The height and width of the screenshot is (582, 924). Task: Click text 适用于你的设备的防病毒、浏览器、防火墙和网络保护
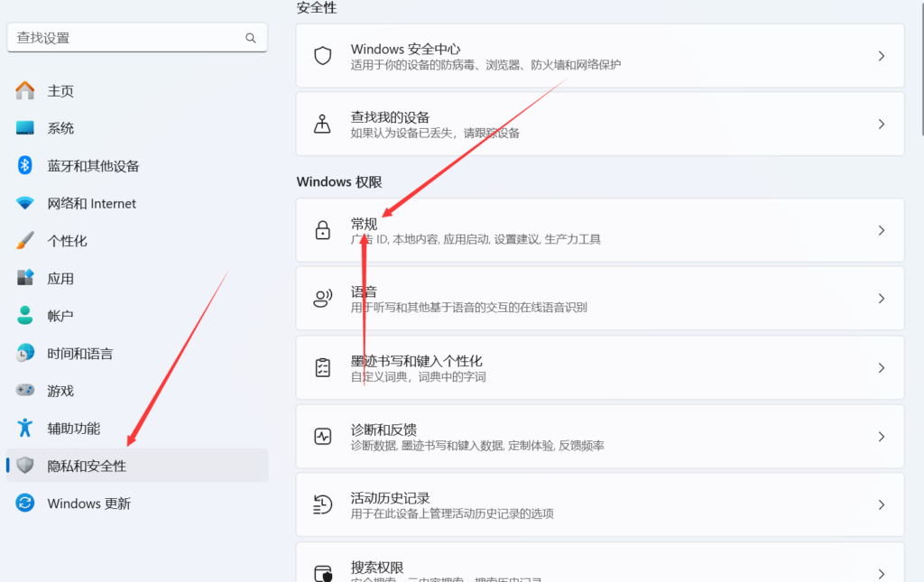[485, 65]
